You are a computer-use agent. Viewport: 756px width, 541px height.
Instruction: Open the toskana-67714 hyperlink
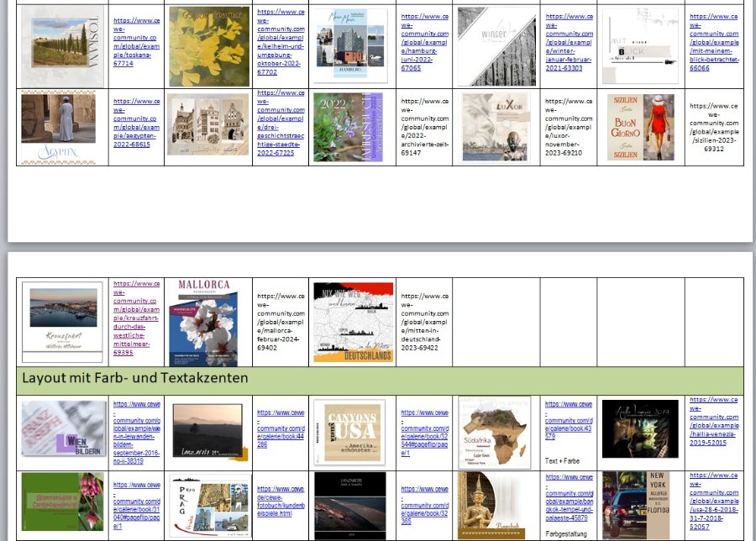point(136,42)
